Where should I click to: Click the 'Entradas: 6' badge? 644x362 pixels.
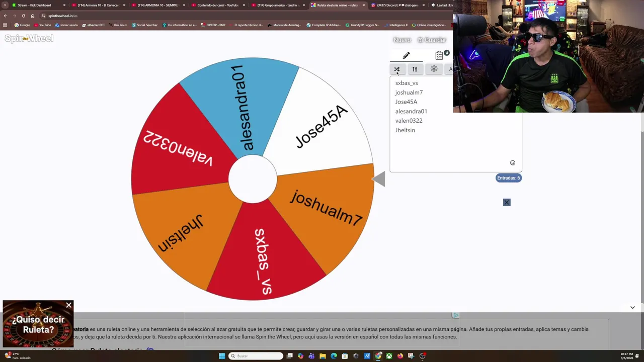click(509, 178)
